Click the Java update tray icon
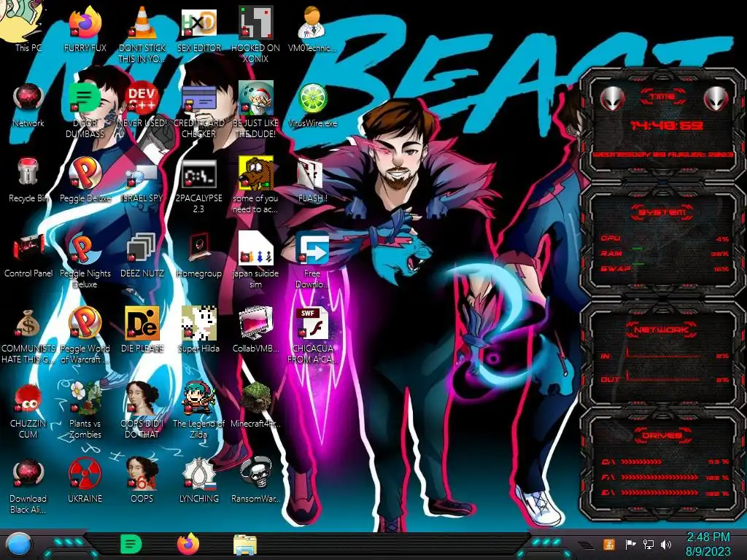 click(609, 544)
